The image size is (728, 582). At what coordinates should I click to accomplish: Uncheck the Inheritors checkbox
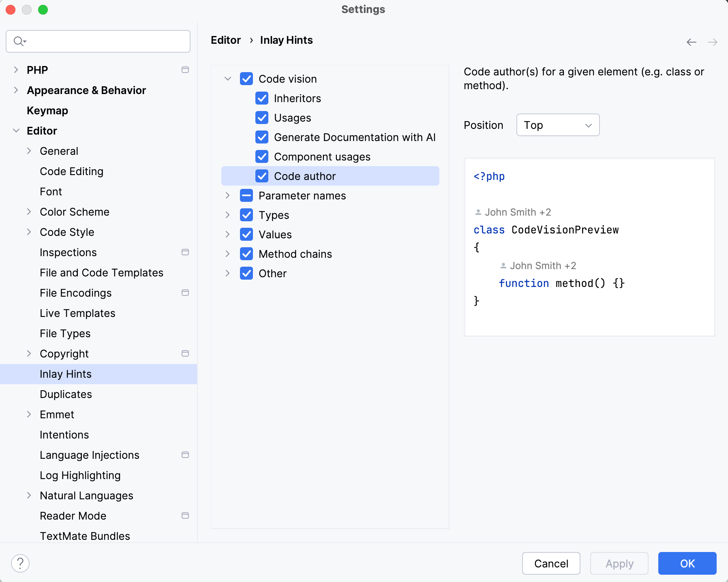(x=262, y=98)
